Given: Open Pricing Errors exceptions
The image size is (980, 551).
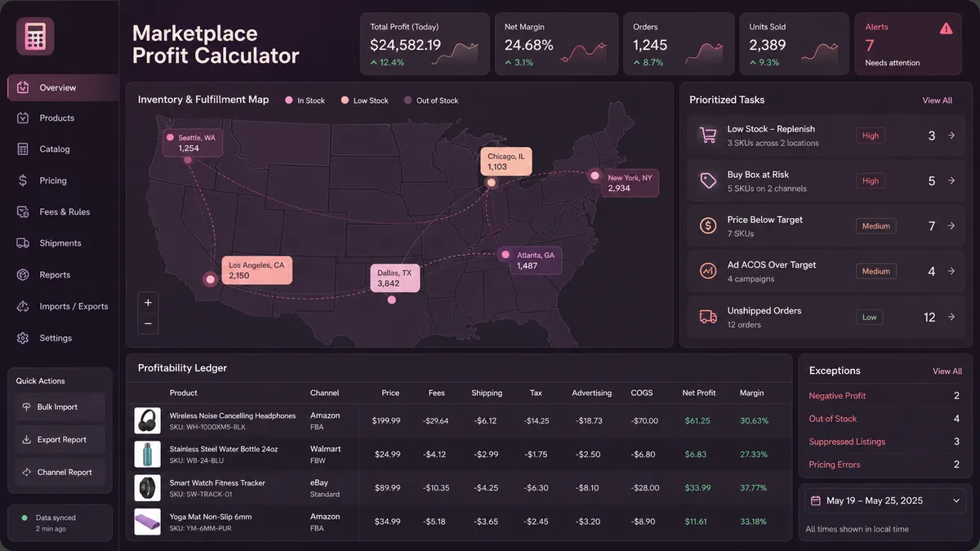Looking at the screenshot, I should point(884,464).
